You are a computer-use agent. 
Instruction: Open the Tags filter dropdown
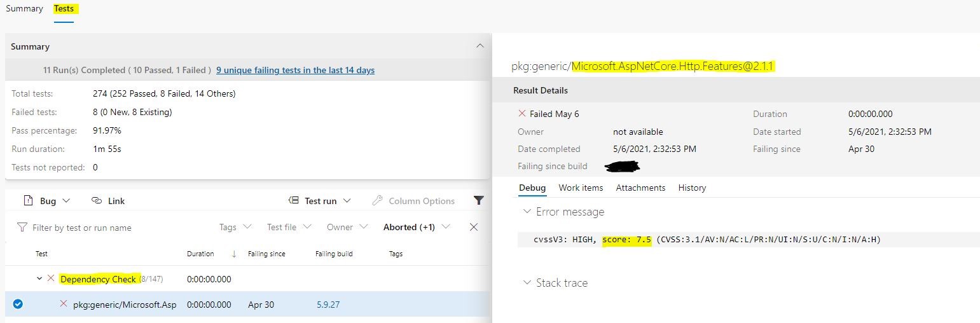point(235,227)
